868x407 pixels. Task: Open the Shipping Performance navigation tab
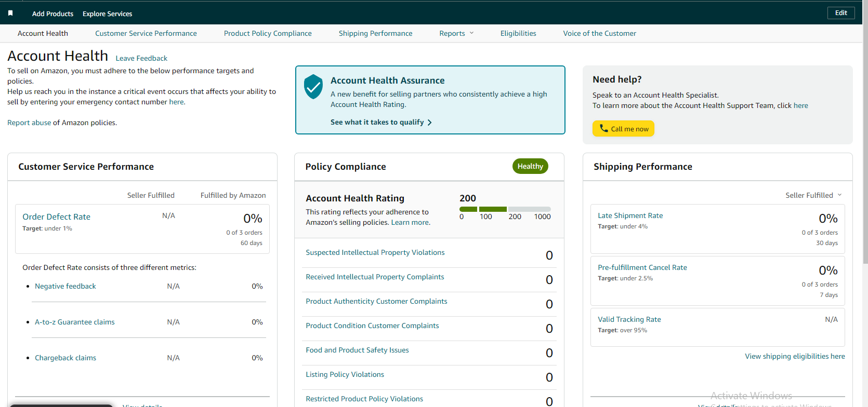[375, 33]
